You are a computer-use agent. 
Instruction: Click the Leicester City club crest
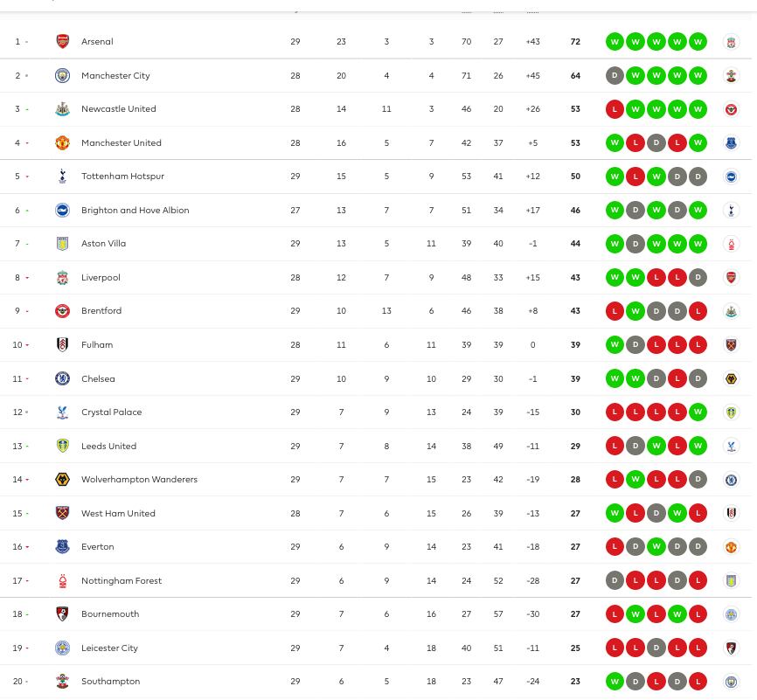click(x=62, y=648)
